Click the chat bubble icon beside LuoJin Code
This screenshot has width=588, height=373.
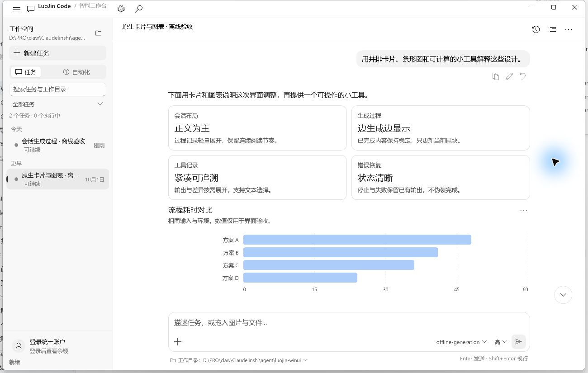pos(31,9)
